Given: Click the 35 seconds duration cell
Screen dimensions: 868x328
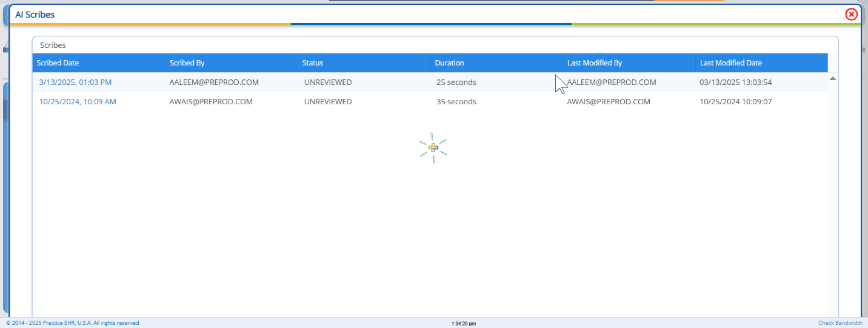Looking at the screenshot, I should tap(456, 102).
